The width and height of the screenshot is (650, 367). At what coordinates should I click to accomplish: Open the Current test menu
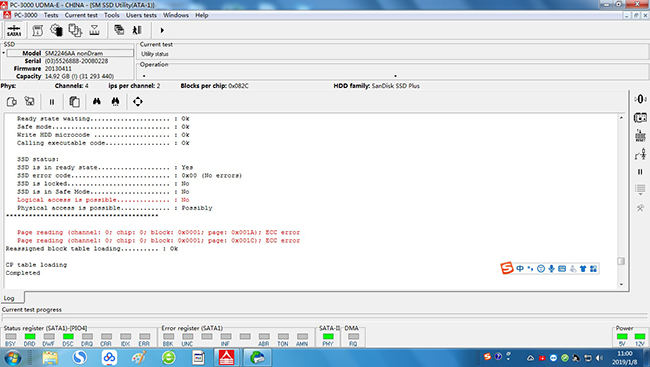click(x=81, y=15)
